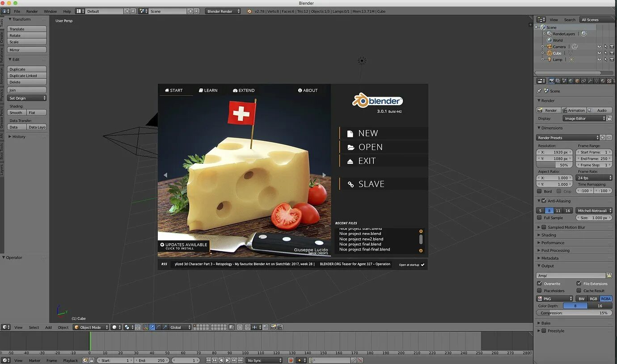Viewport: 617px width, 364px height.
Task: Toggle Cube visibility eye icon
Action: pyautogui.click(x=600, y=53)
